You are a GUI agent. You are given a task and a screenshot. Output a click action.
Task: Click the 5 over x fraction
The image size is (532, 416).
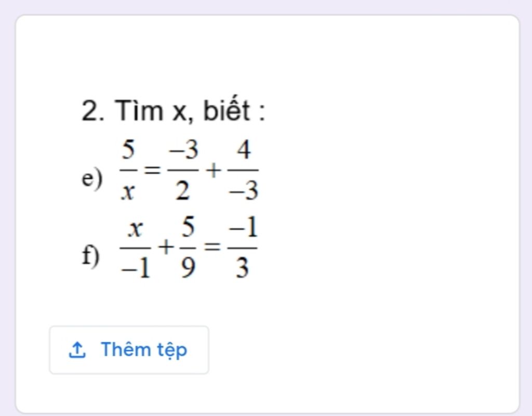click(x=128, y=170)
